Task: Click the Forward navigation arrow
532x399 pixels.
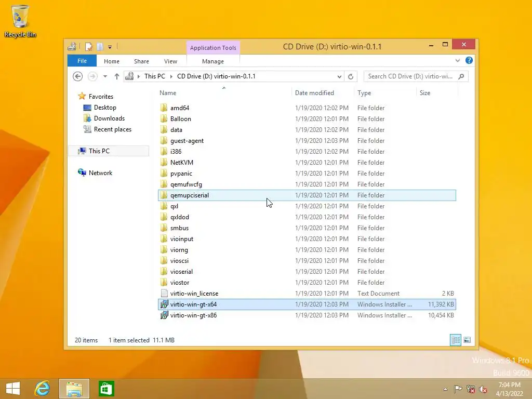Action: 92,76
